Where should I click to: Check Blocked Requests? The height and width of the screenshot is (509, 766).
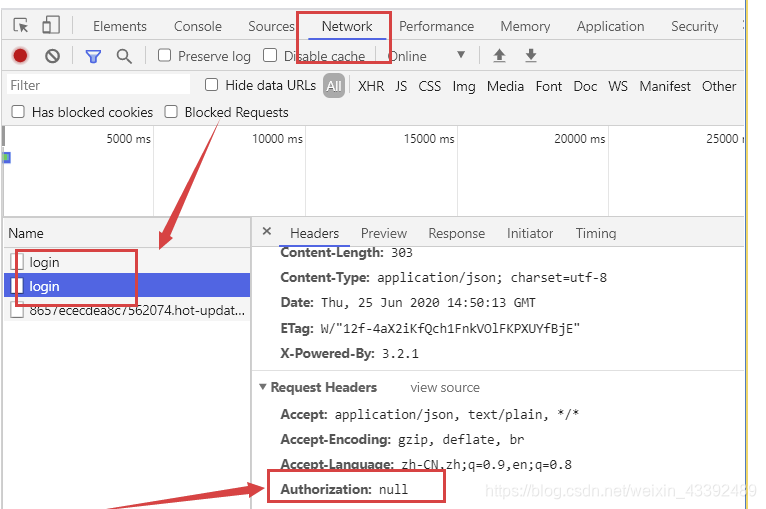click(x=171, y=112)
